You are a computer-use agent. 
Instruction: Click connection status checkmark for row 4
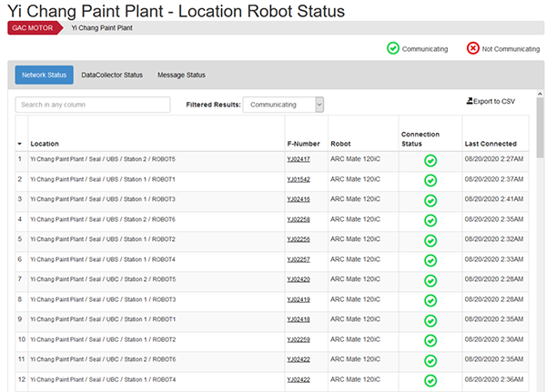pyautogui.click(x=430, y=220)
